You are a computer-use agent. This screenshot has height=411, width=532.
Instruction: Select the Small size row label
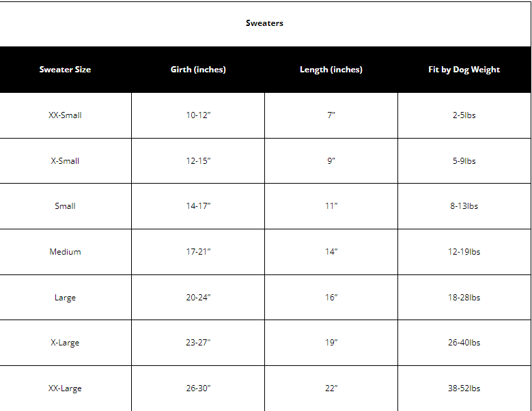65,206
